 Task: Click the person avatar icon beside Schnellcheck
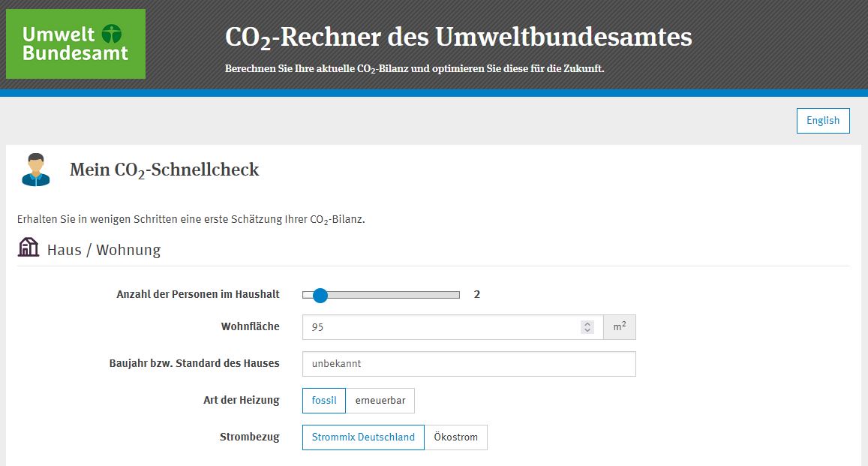click(36, 170)
